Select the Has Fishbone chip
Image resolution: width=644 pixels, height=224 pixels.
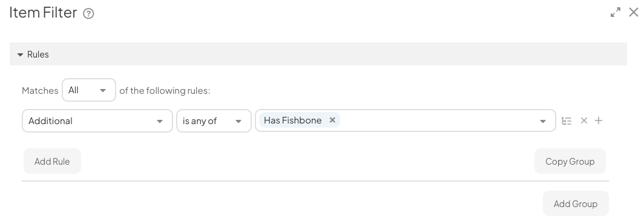[293, 120]
